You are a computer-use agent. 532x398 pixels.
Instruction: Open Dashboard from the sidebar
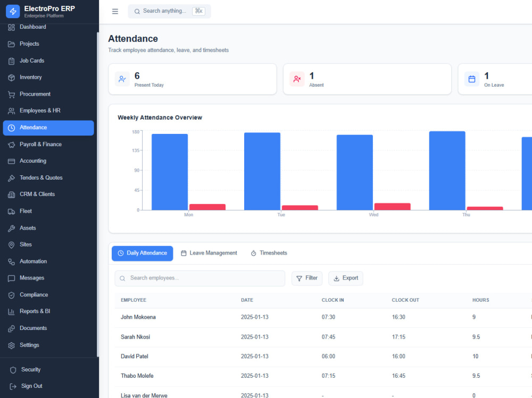point(48,27)
